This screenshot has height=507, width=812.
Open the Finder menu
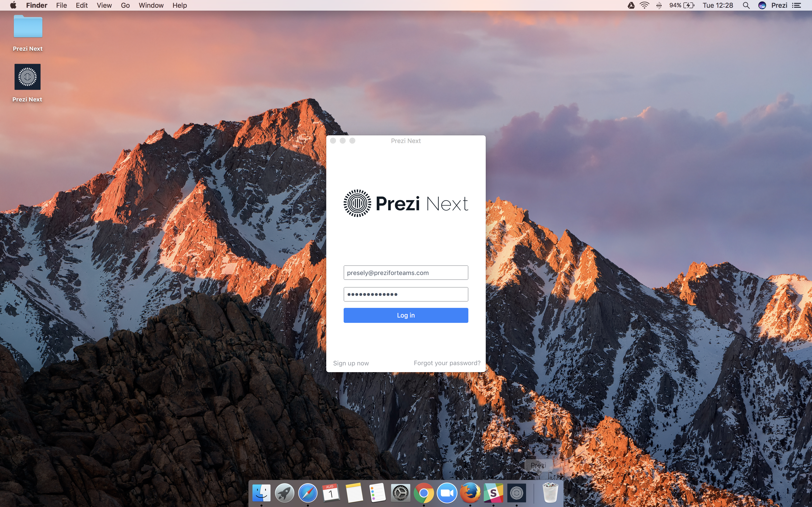click(x=36, y=5)
